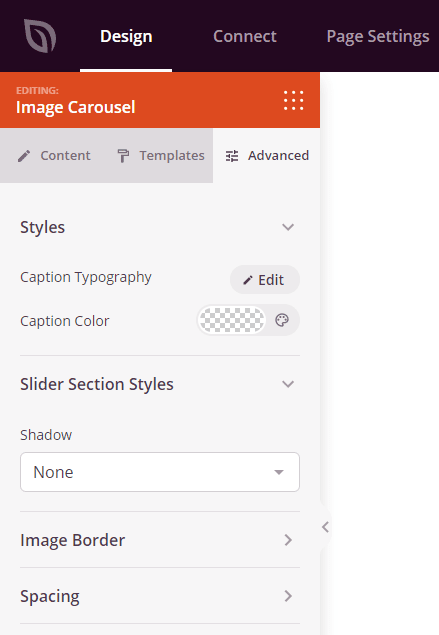Open the Shadow dropdown set to None
The image size is (439, 635).
point(160,472)
